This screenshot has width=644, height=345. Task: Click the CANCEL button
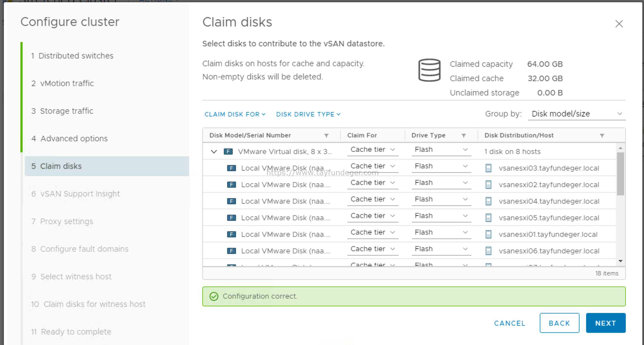click(x=510, y=323)
